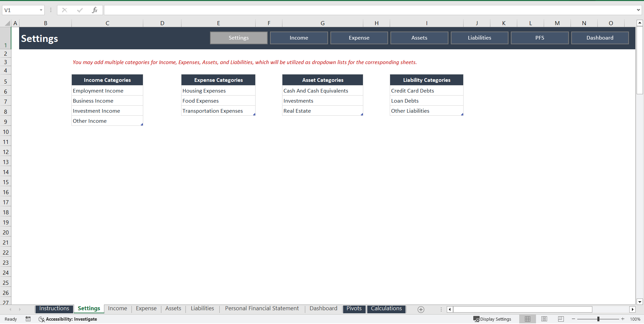Image resolution: width=644 pixels, height=324 pixels.
Task: Open Display Settings in status bar
Action: 492,319
